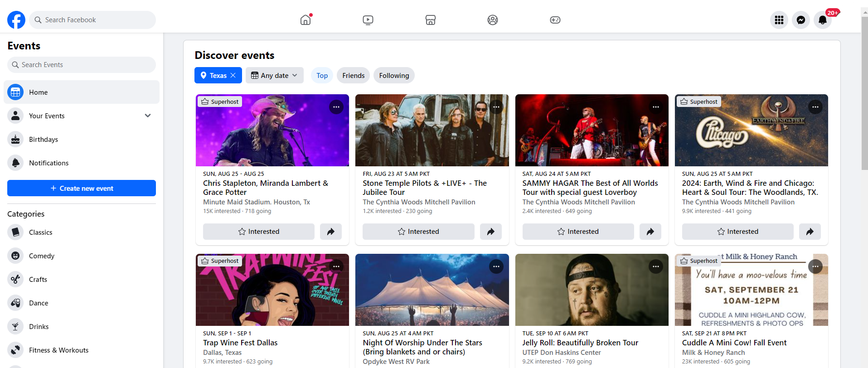
Task: Open Night Of Worship Under The Stars title
Action: tap(422, 347)
